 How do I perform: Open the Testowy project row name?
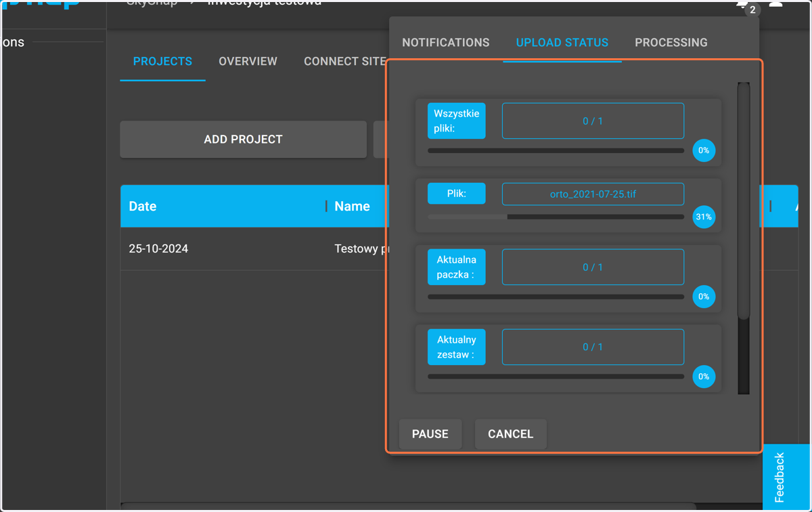click(x=361, y=249)
